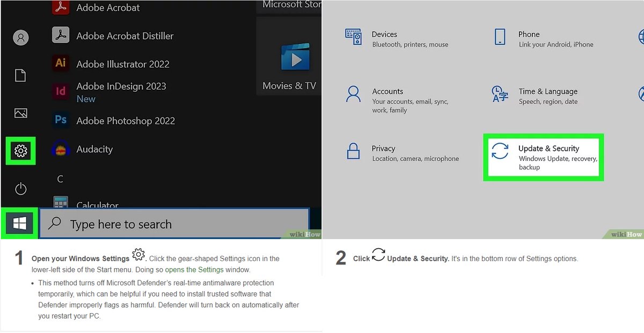
Task: Launch Adobe Acrobat Distiller icon
Action: (61, 35)
